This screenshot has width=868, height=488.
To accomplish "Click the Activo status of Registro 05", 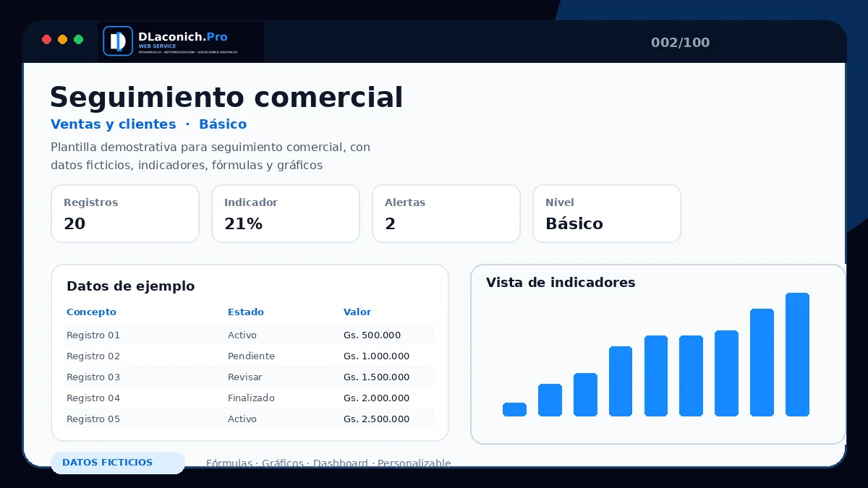I will [x=242, y=419].
